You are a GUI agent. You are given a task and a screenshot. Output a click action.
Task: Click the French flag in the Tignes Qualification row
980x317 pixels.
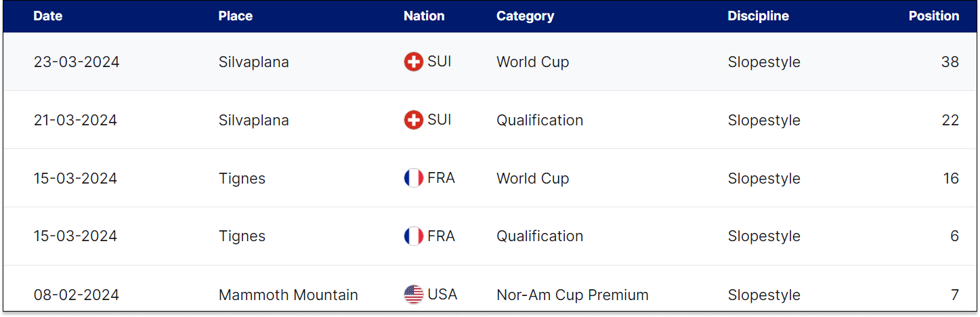pyautogui.click(x=413, y=236)
